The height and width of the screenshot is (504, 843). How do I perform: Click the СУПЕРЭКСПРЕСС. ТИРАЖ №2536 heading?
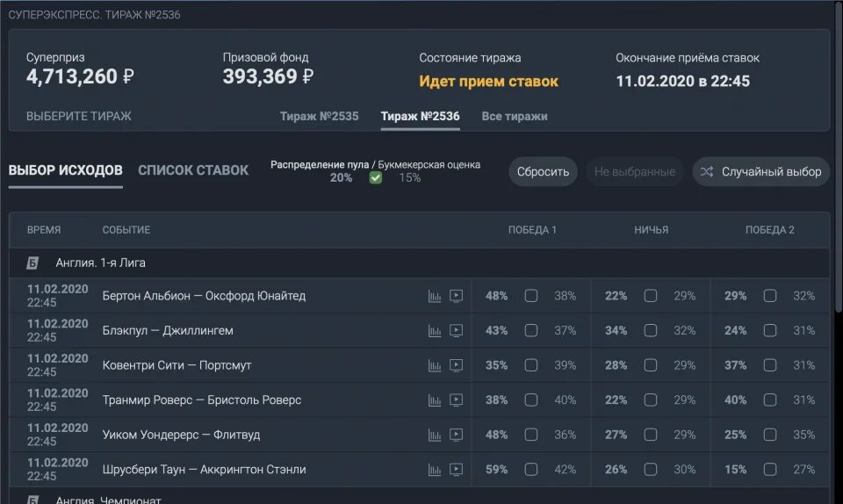(94, 15)
